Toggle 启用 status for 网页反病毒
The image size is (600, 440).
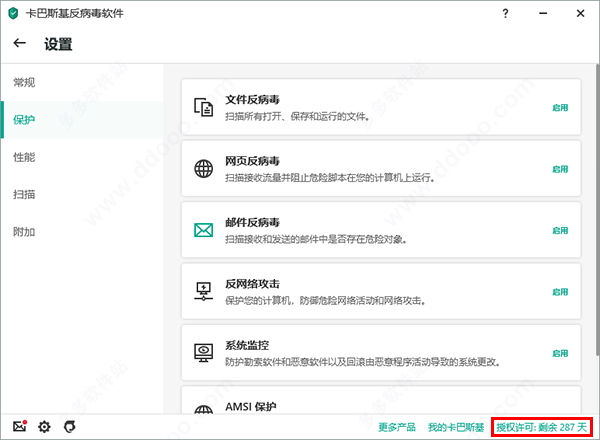click(x=560, y=169)
